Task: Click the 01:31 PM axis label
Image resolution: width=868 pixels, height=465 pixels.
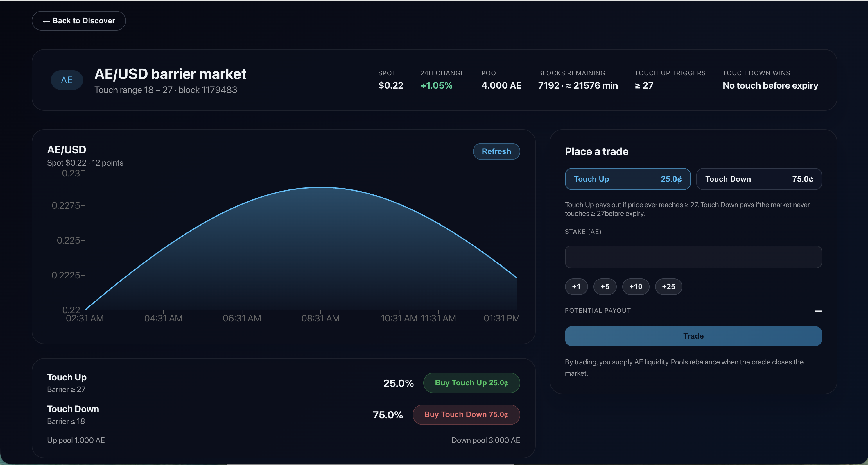Action: click(501, 318)
